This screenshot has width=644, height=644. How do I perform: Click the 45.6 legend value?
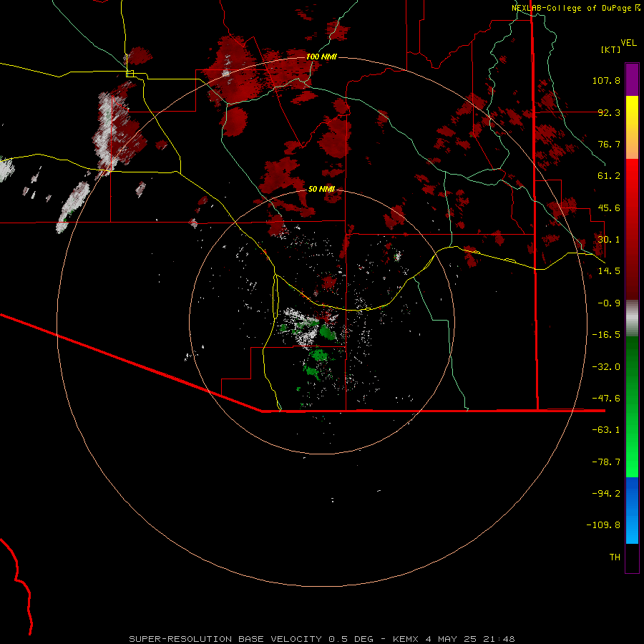click(609, 208)
